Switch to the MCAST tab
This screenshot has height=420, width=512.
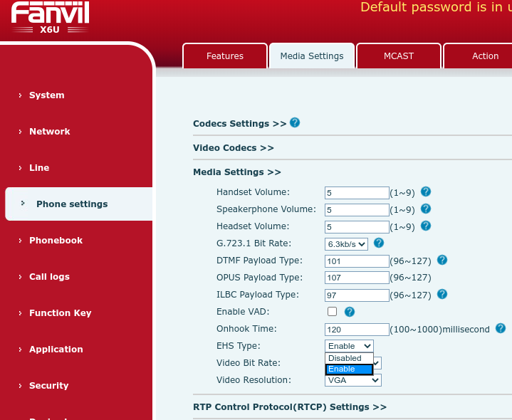pyautogui.click(x=399, y=56)
